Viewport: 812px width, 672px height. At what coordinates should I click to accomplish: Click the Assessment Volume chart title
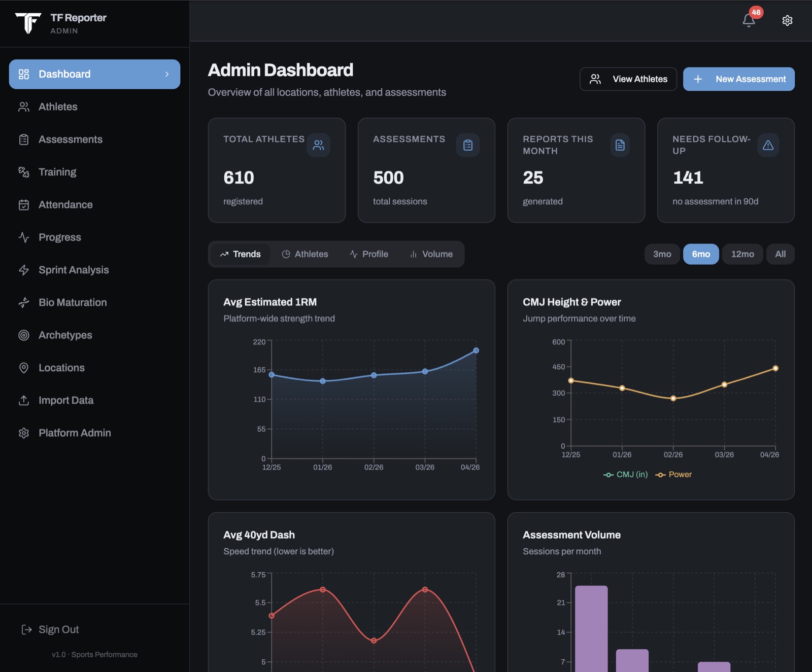pos(571,535)
